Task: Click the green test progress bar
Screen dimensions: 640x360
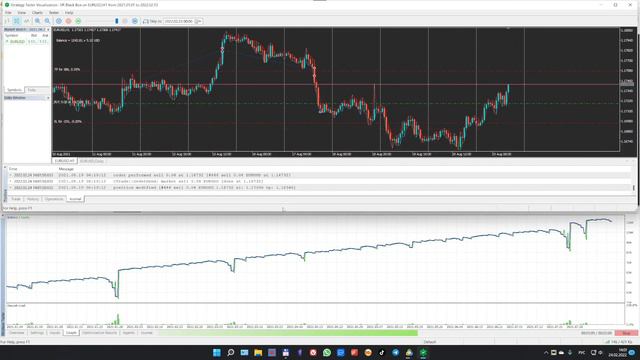Action: click(288, 333)
